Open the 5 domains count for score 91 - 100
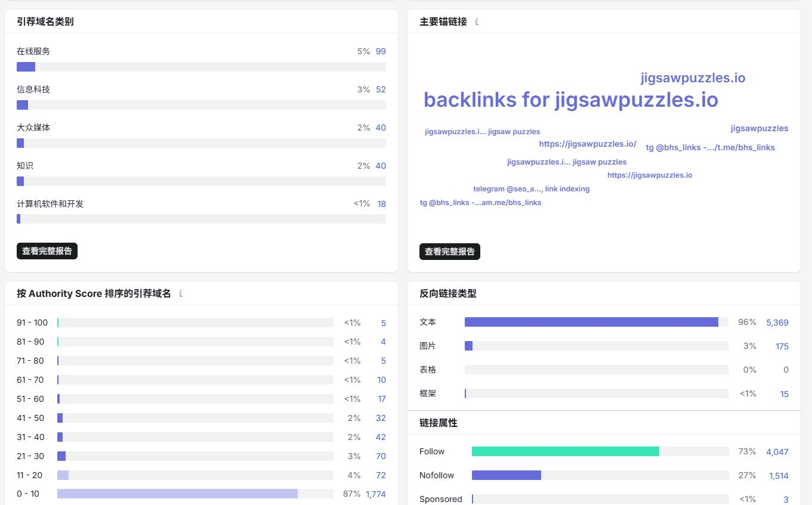This screenshot has height=505, width=812. coord(384,323)
